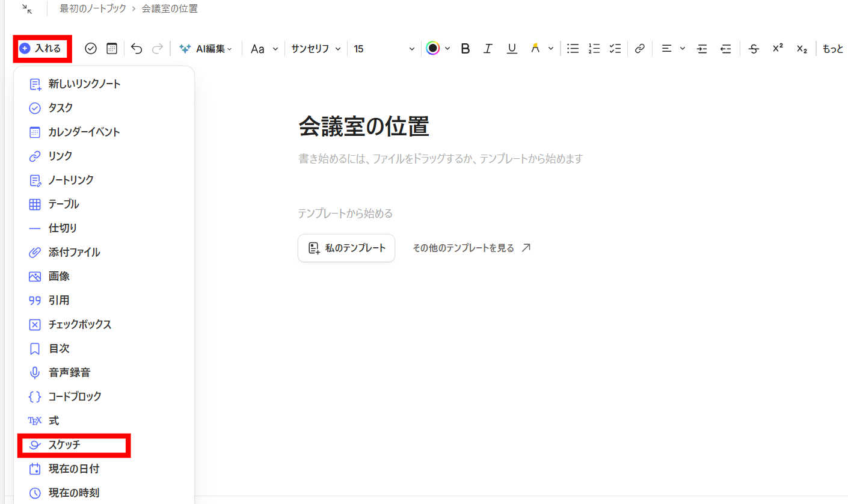Open the calendar event toolbar icon
The width and height of the screenshot is (848, 504).
(x=111, y=48)
